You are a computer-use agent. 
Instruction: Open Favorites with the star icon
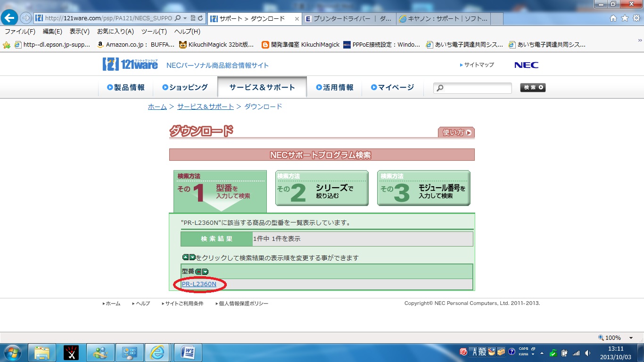click(625, 18)
